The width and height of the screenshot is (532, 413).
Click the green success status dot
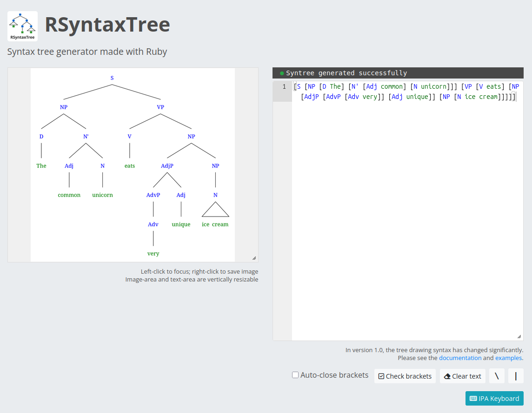pyautogui.click(x=282, y=73)
